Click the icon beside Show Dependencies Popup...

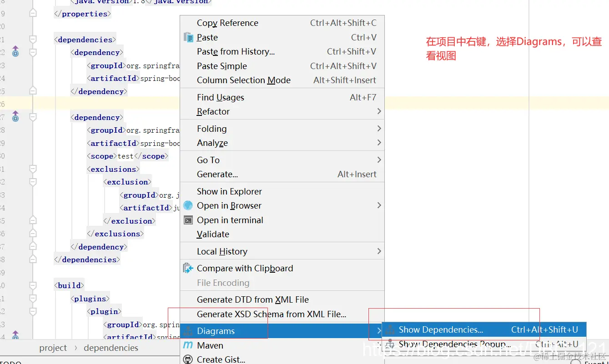[390, 344]
